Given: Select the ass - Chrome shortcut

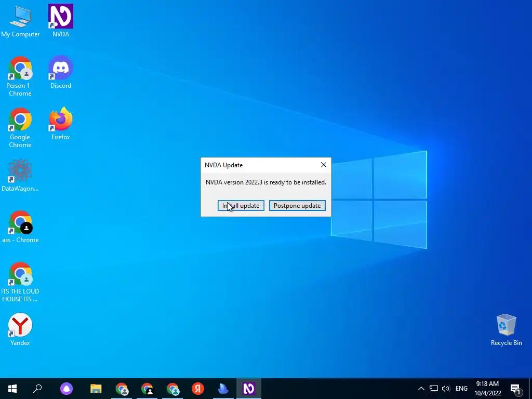Looking at the screenshot, I should click(x=20, y=227).
